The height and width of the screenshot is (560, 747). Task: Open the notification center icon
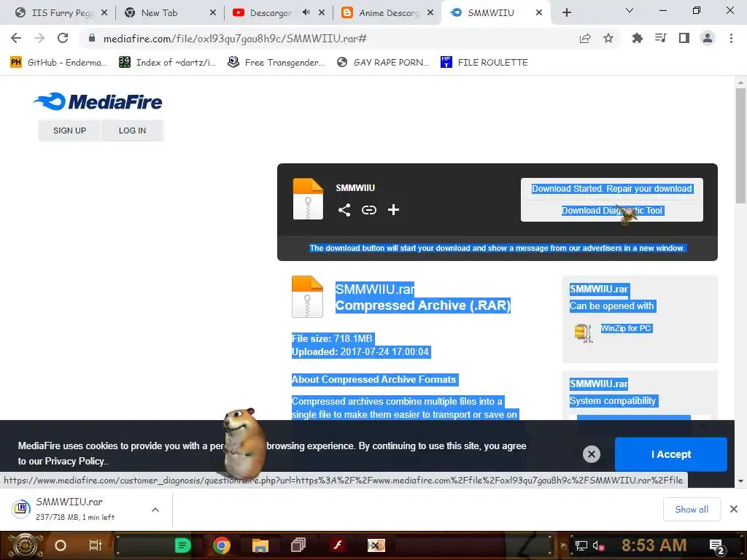coord(716,545)
